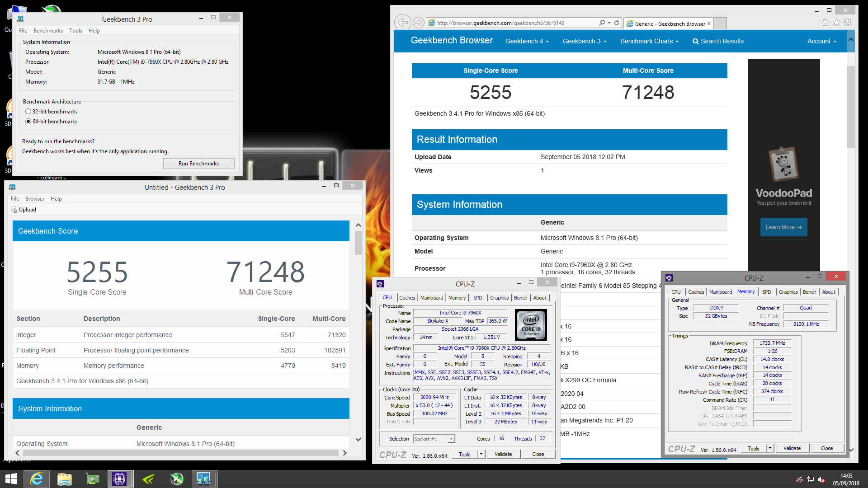Click Close button in CPU-Z Memory window
The height and width of the screenshot is (488, 868).
pyautogui.click(x=827, y=448)
